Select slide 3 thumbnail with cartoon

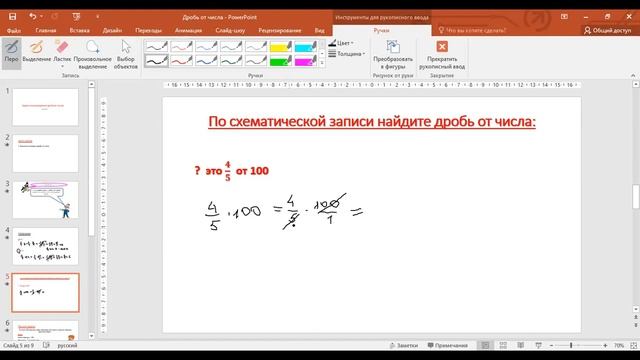(x=45, y=200)
